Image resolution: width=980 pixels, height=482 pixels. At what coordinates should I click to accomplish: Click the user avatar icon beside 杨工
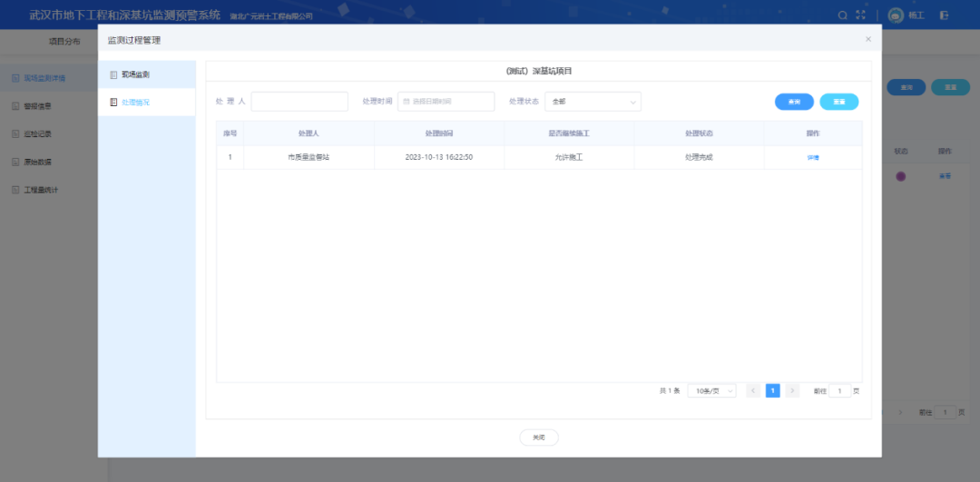tap(896, 15)
